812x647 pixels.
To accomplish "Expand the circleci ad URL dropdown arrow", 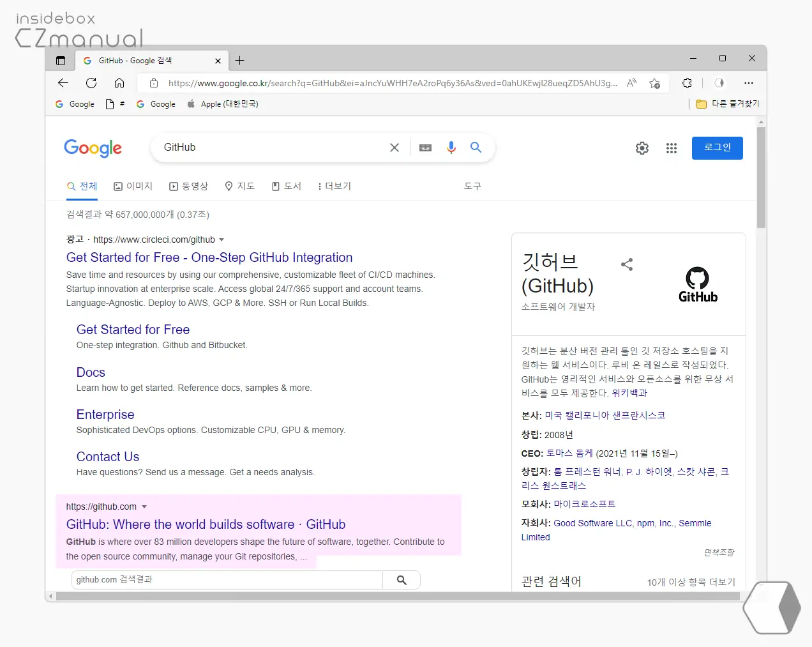I will coord(222,240).
